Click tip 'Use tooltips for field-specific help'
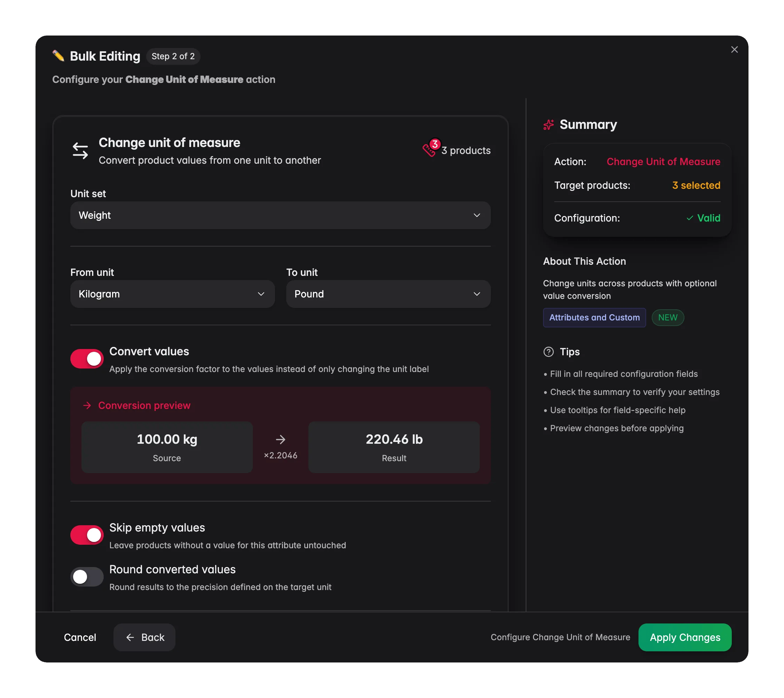The width and height of the screenshot is (784, 698). (618, 410)
